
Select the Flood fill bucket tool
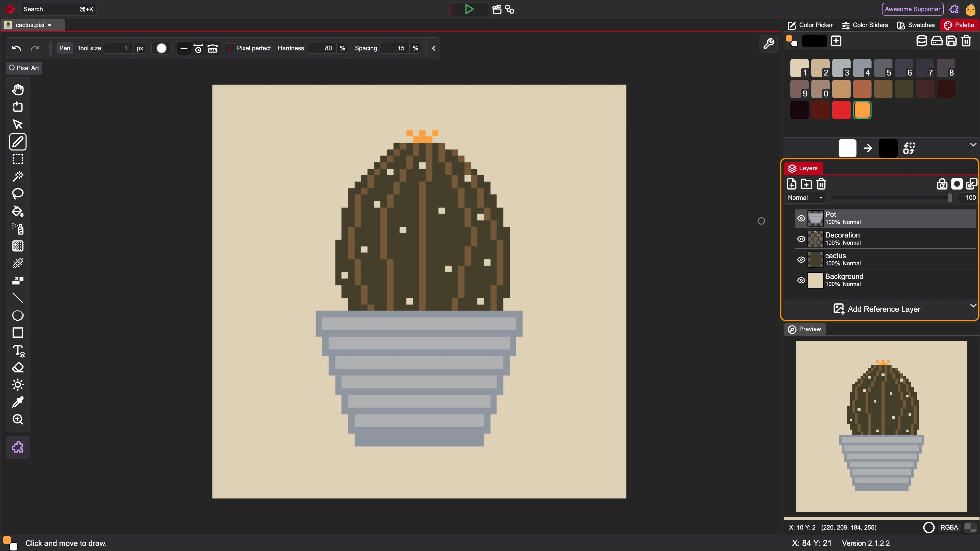pyautogui.click(x=18, y=211)
